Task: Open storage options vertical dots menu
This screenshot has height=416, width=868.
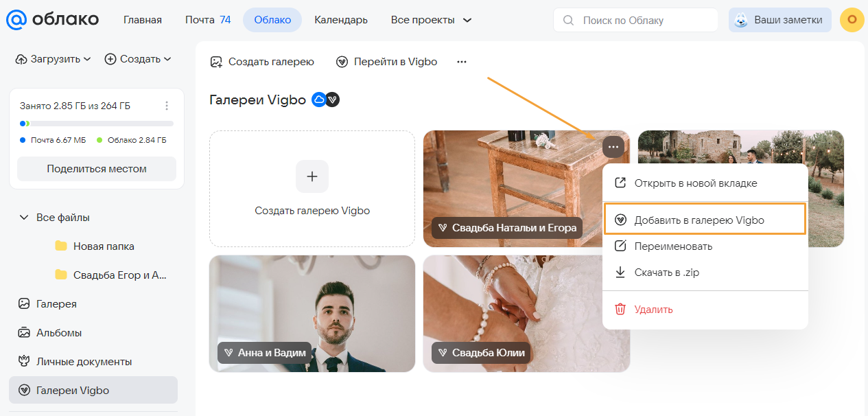Action: [167, 106]
